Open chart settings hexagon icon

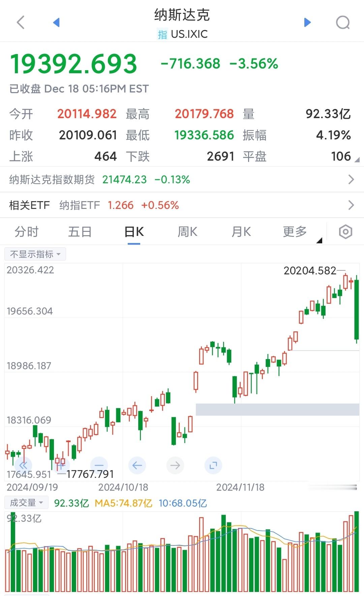pos(345,232)
